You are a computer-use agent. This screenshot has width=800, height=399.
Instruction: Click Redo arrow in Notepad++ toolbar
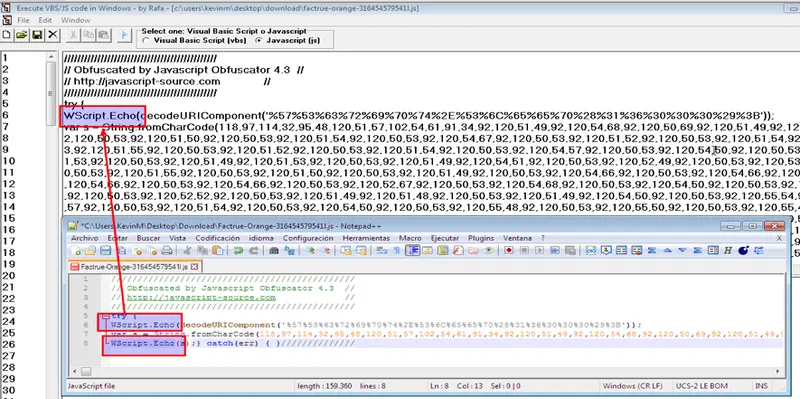253,251
